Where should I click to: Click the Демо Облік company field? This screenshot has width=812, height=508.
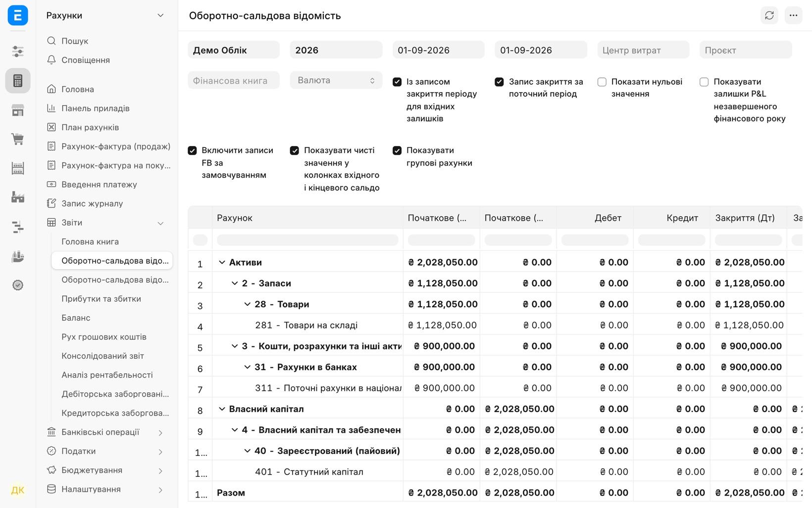click(234, 50)
